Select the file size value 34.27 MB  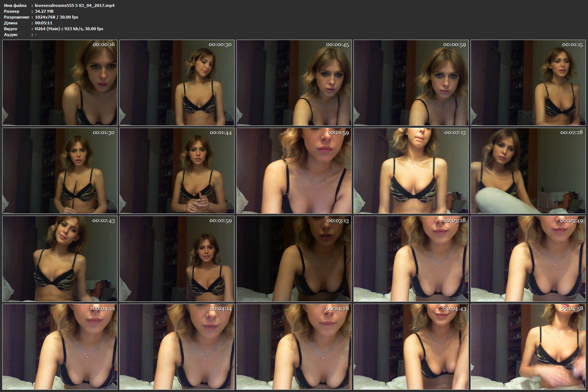44,11
